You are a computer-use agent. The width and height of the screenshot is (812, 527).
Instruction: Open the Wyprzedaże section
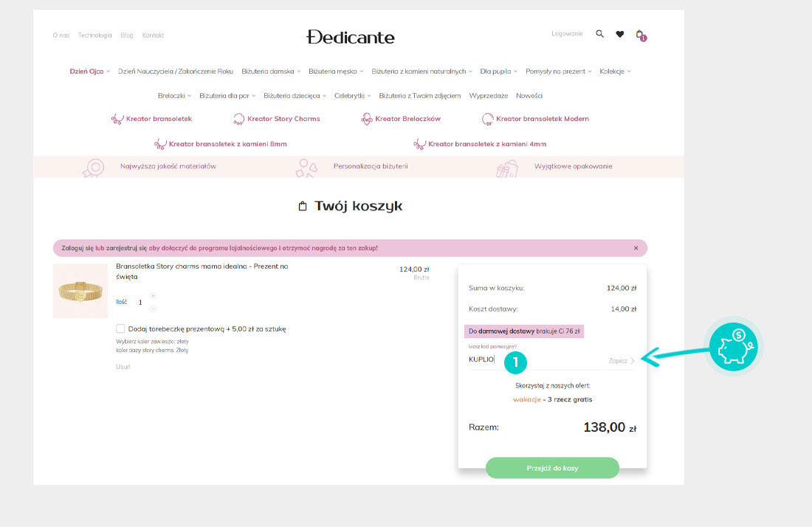[x=489, y=96]
